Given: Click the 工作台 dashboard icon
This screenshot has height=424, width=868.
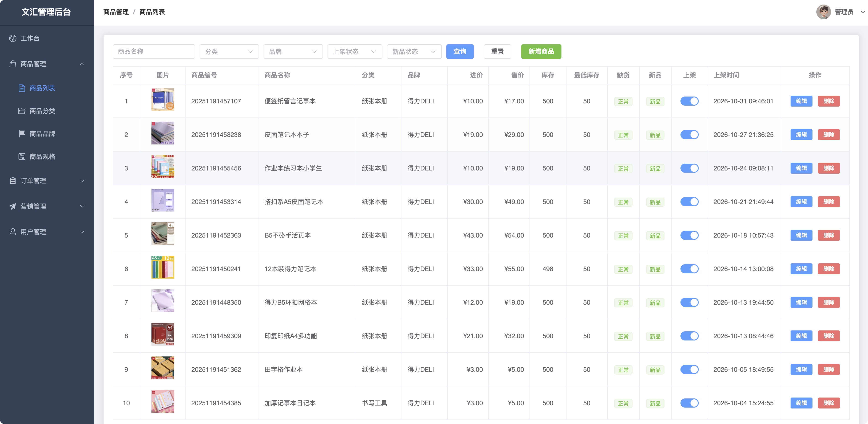Looking at the screenshot, I should point(13,38).
